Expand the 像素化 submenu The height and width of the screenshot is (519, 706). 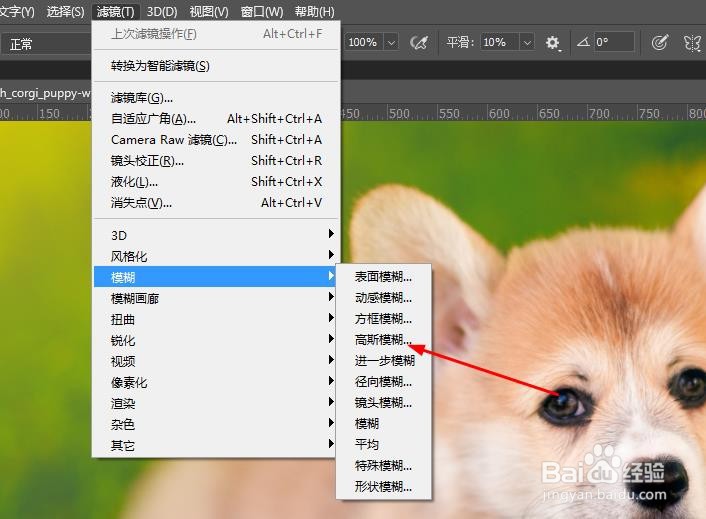pyautogui.click(x=216, y=382)
